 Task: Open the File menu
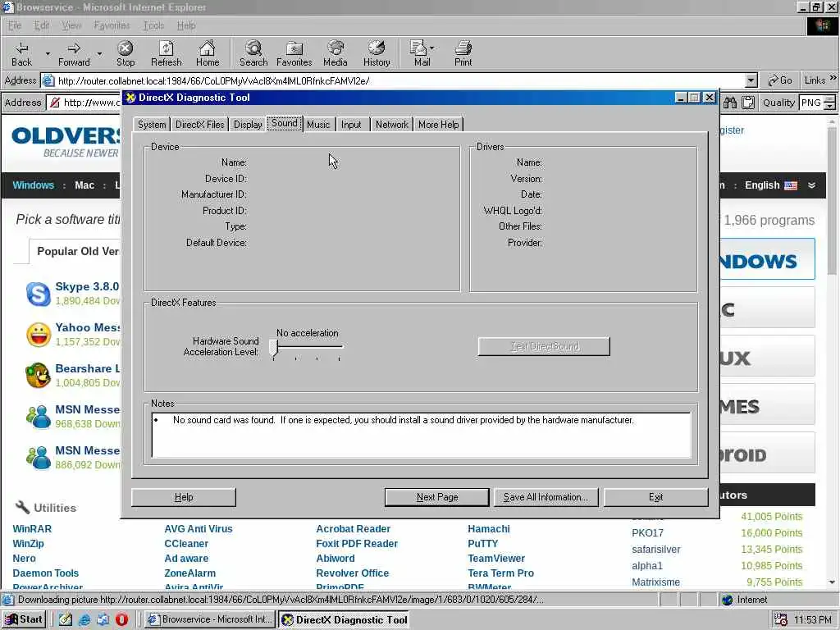click(x=15, y=25)
